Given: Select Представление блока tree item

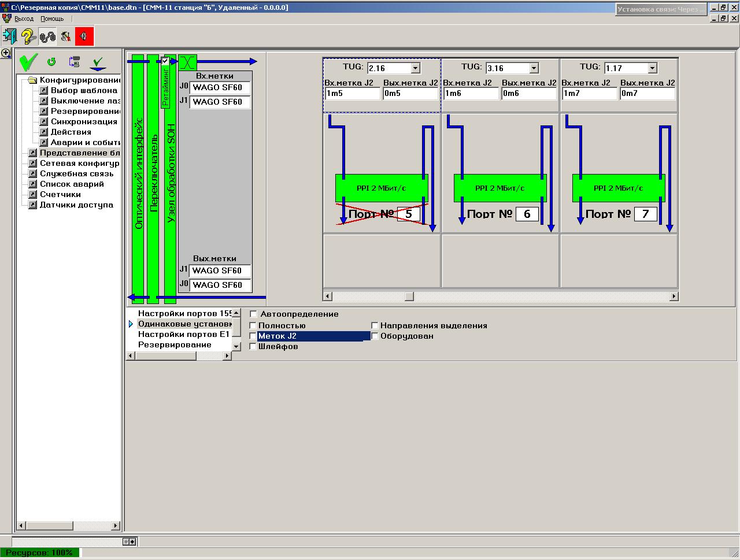Looking at the screenshot, I should (x=80, y=153).
